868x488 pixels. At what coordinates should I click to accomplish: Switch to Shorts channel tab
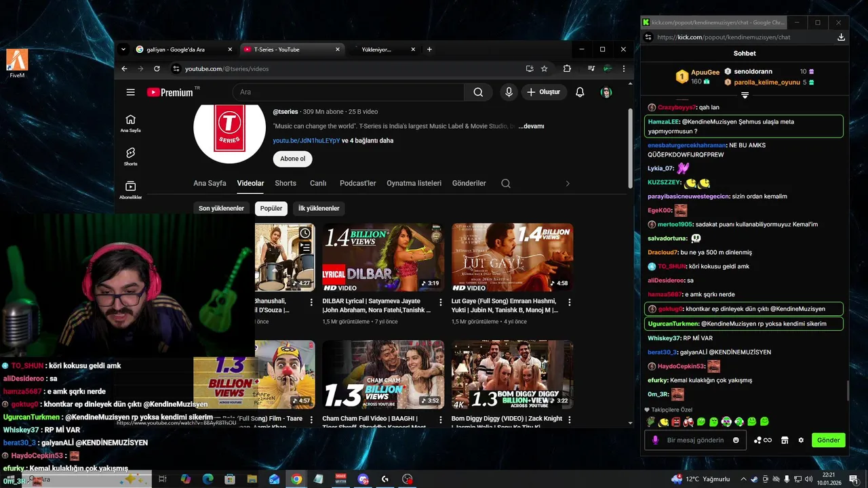point(285,183)
